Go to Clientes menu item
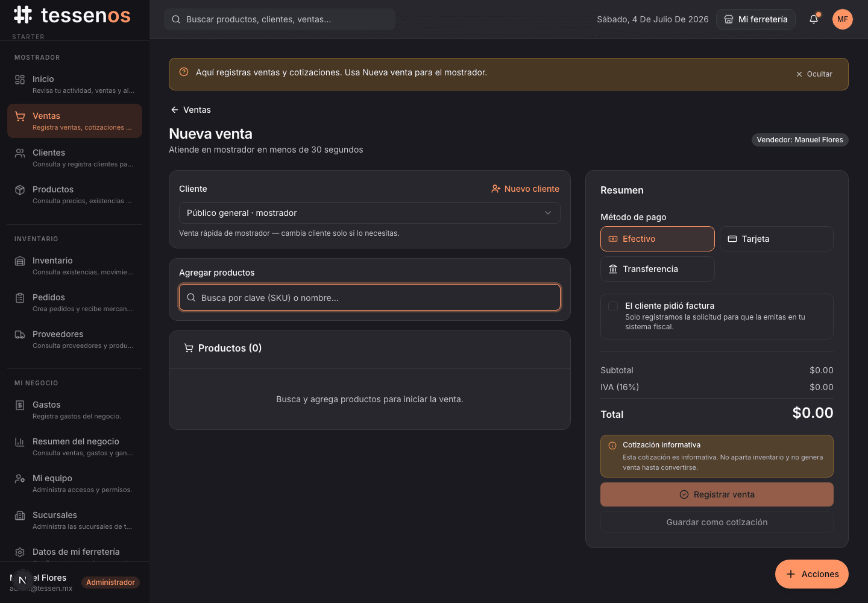Image resolution: width=868 pixels, height=603 pixels. click(75, 158)
